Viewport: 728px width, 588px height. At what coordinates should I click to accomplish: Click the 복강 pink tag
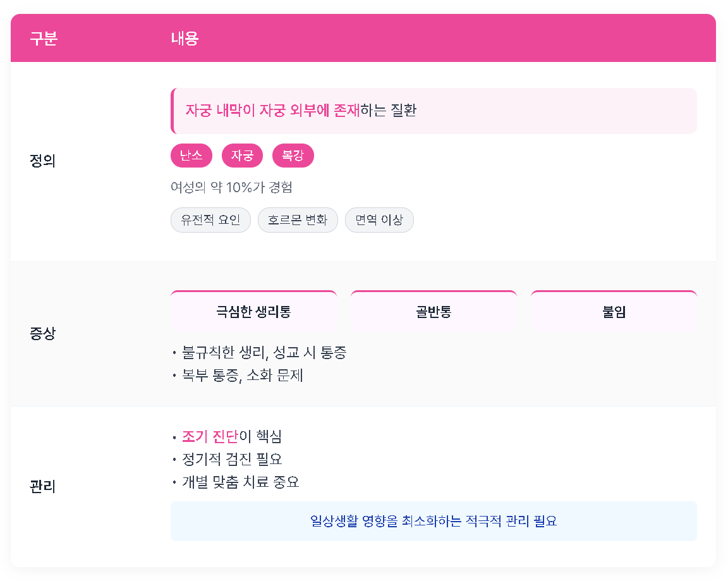293,156
